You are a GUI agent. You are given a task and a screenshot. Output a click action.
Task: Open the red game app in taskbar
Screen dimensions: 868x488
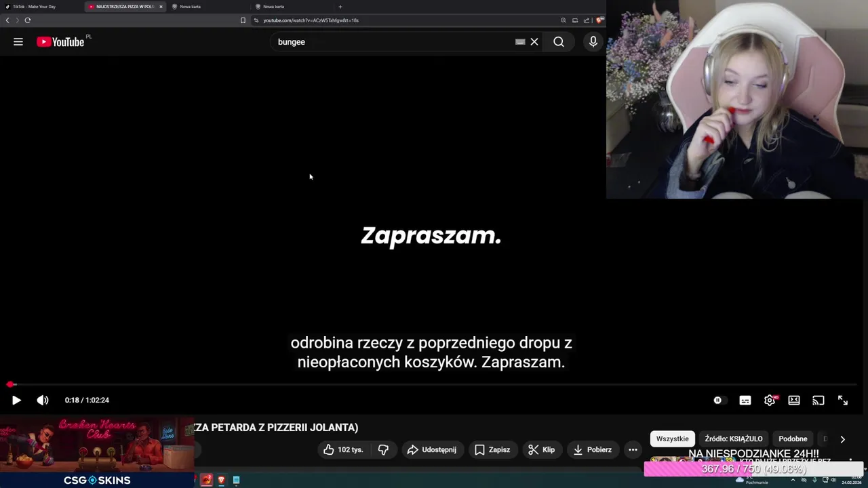pos(206,480)
